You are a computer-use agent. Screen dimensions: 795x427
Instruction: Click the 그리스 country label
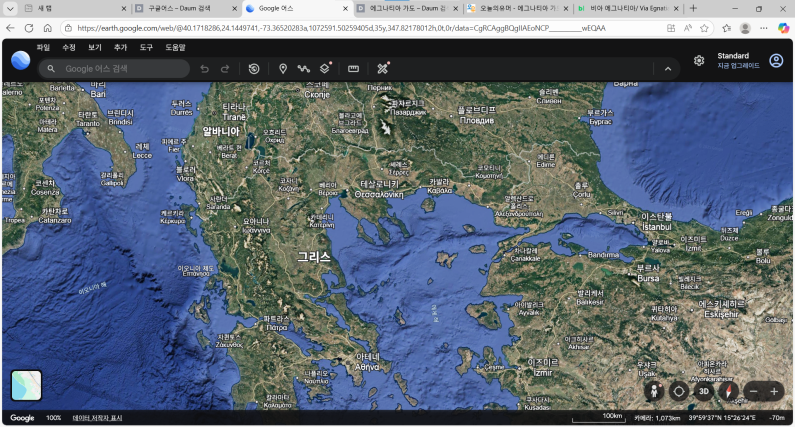(314, 257)
